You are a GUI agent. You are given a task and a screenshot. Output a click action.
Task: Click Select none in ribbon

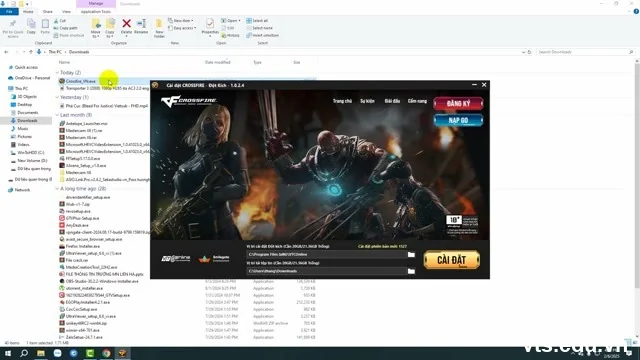259,28
